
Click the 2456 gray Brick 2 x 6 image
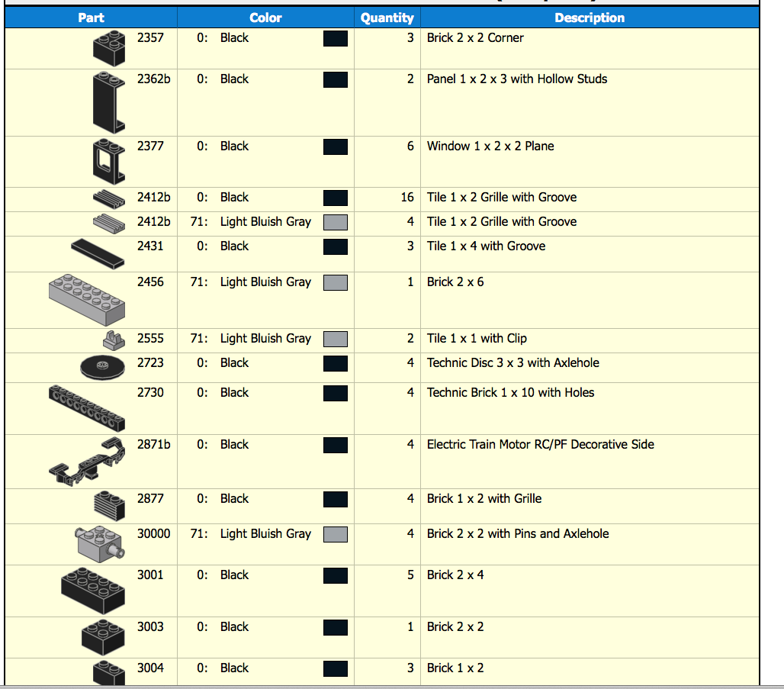(87, 299)
